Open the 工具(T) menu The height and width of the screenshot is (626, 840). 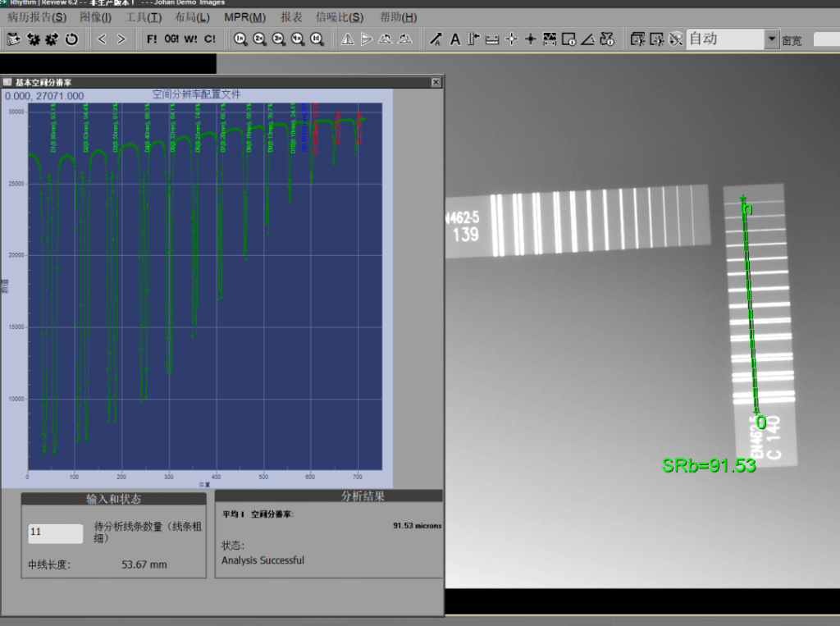point(144,17)
